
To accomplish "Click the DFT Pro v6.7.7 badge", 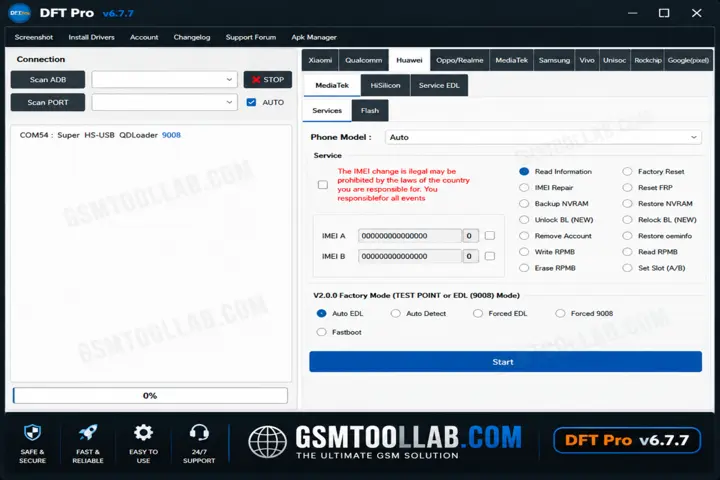I will click(627, 440).
